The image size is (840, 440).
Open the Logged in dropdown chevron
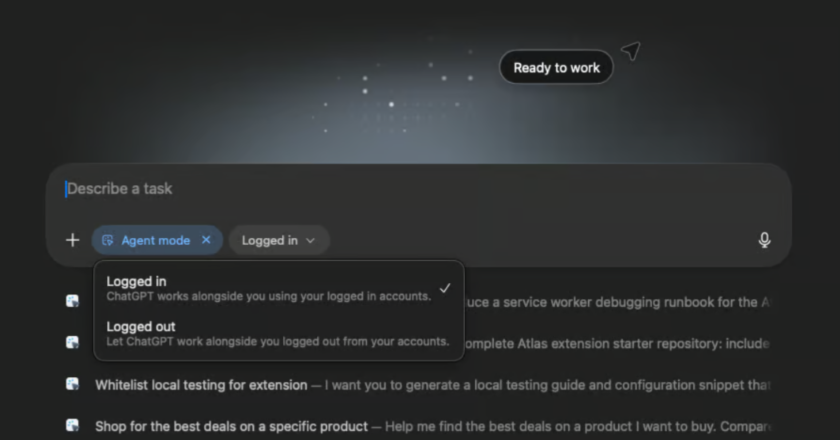310,241
